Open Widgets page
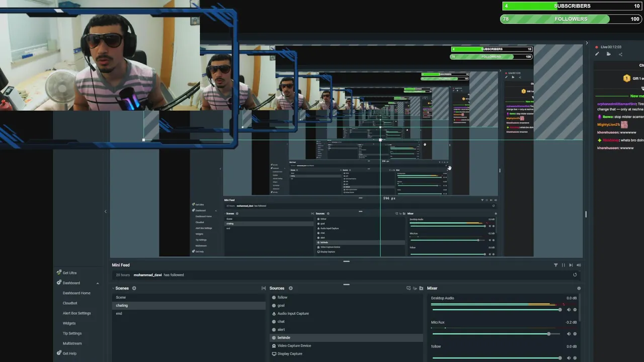Screen dimensions: 644x362 69,323
